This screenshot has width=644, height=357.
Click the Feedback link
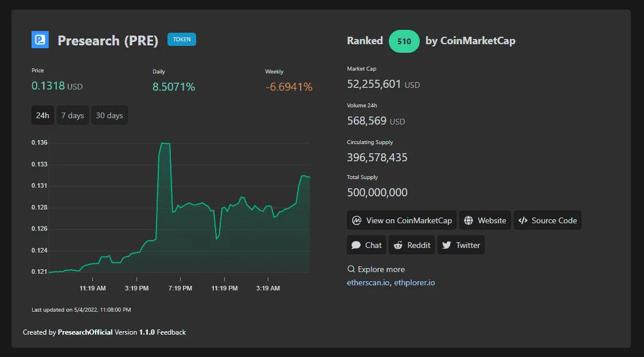tap(171, 332)
